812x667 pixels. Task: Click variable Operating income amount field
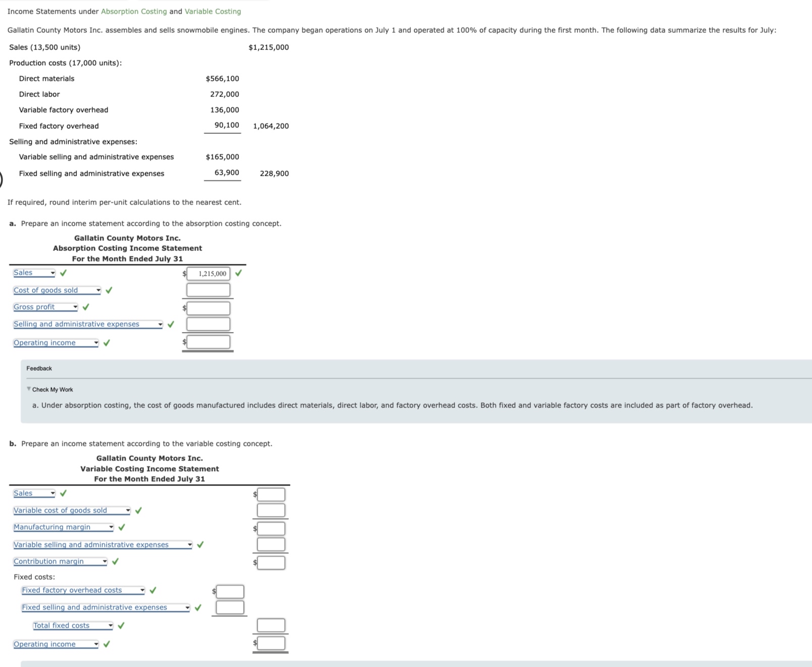271,643
